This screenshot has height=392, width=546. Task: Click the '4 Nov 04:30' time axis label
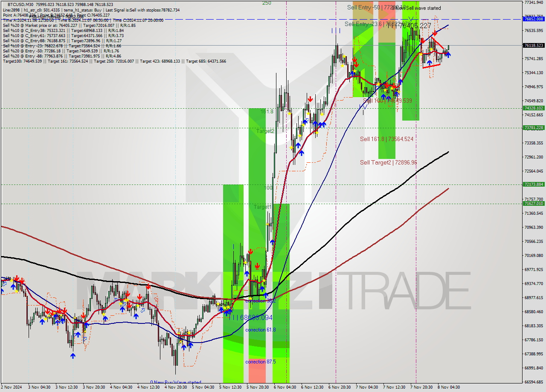point(121,387)
